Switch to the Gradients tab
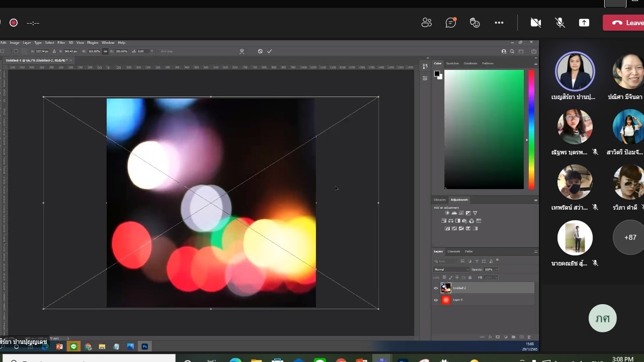Image resolution: width=644 pixels, height=362 pixels. (470, 63)
